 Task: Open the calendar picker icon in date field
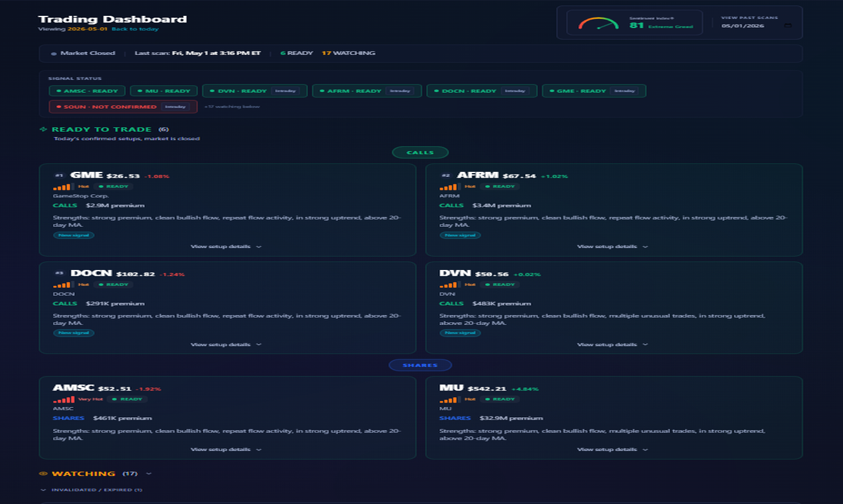pos(788,26)
